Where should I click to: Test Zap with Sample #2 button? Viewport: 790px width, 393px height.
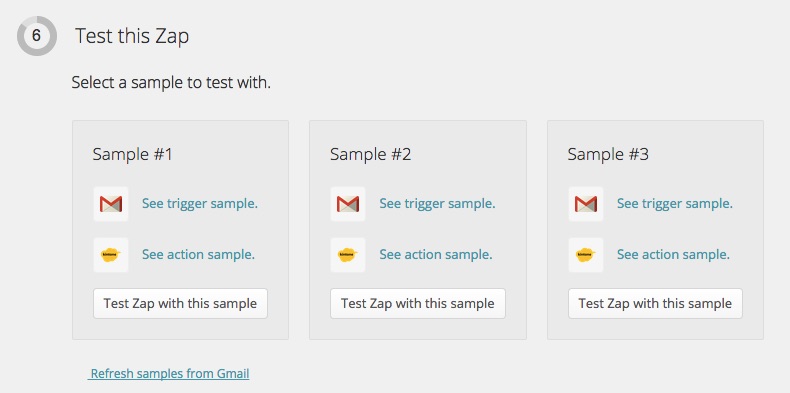[418, 303]
